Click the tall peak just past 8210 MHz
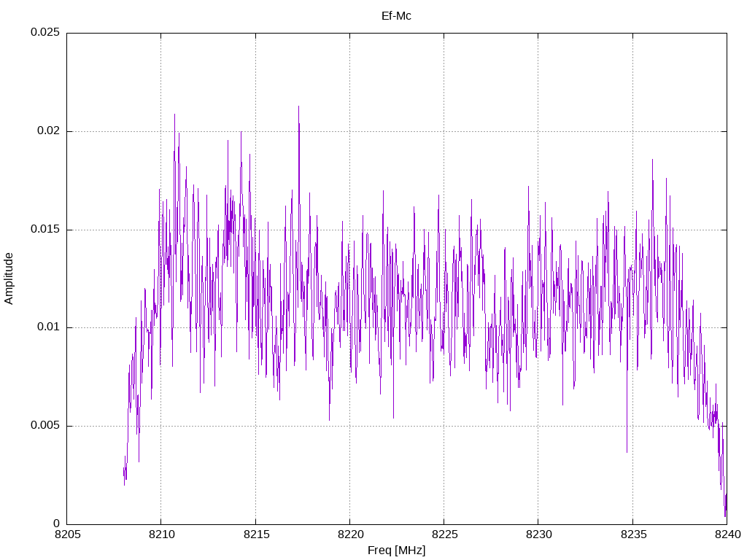Viewport: 747px width, 560px height. (x=174, y=114)
